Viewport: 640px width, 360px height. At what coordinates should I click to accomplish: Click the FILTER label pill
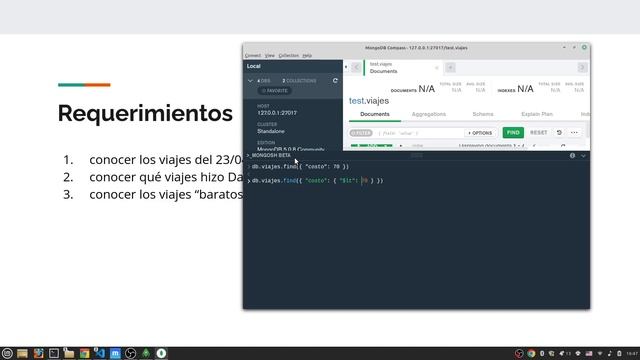point(361,133)
